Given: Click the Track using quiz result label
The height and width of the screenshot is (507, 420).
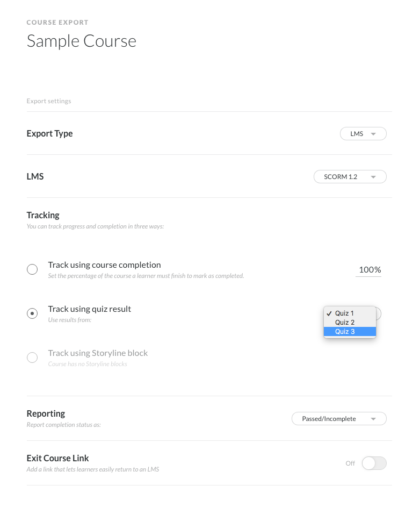Looking at the screenshot, I should point(90,309).
